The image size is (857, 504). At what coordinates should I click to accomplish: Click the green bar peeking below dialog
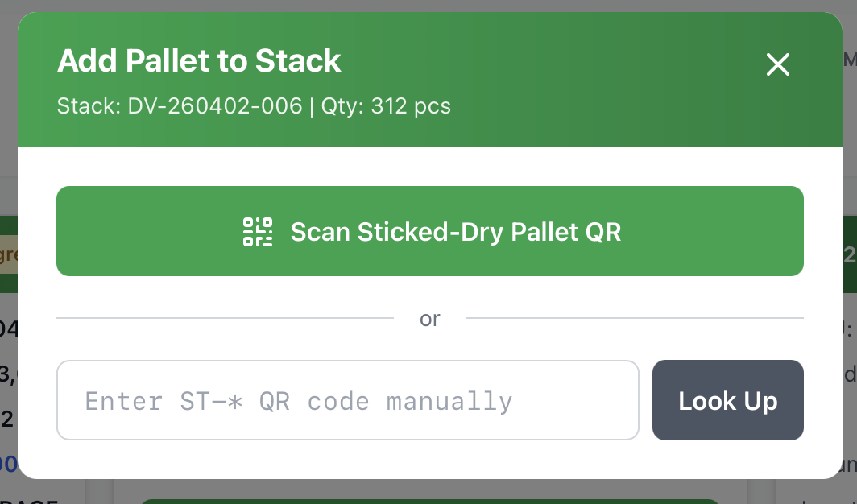click(x=428, y=501)
